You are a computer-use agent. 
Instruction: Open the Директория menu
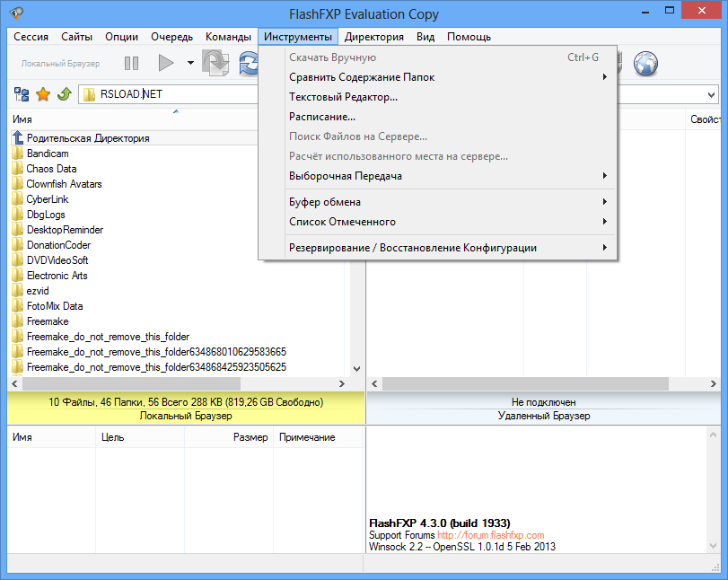tap(373, 37)
